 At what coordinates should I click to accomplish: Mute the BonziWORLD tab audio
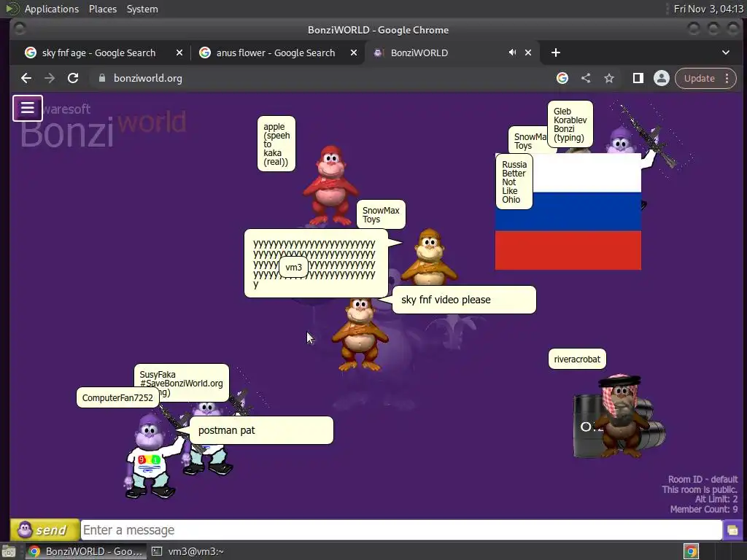click(x=512, y=52)
